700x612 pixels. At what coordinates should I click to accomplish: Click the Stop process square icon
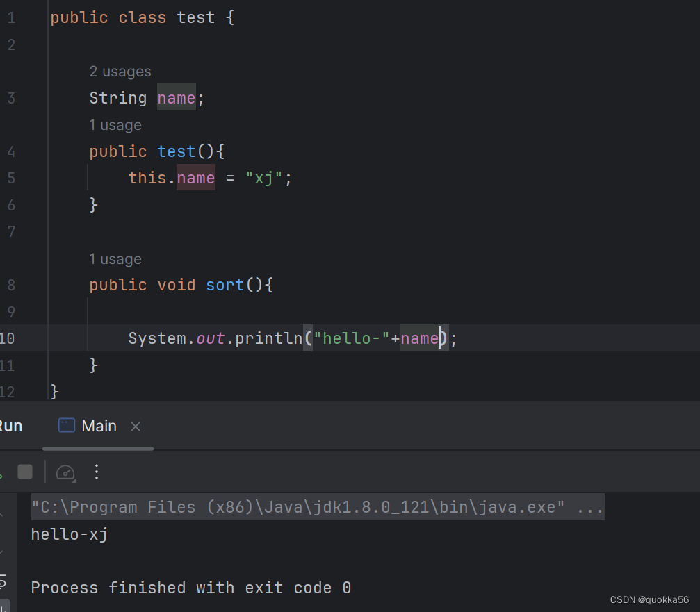[x=25, y=472]
